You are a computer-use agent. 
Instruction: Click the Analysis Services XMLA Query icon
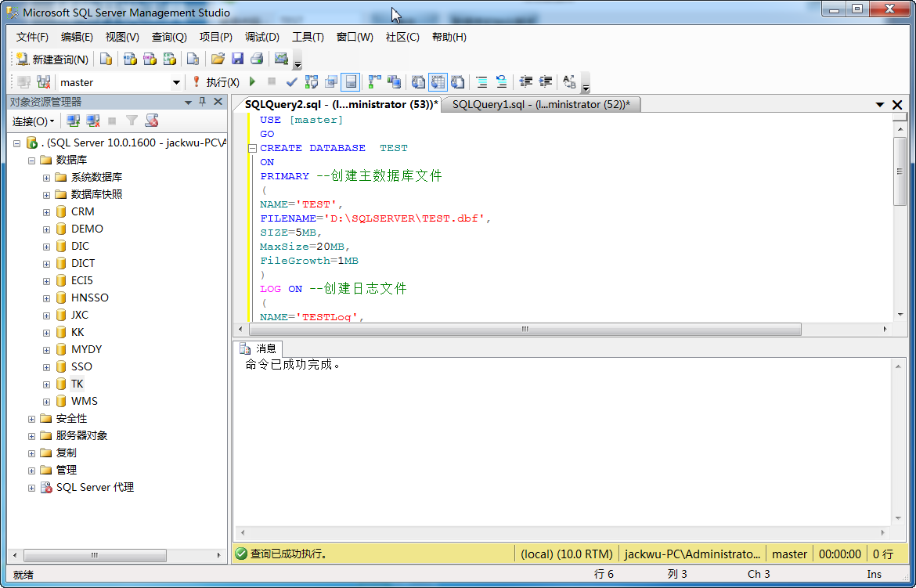(x=170, y=59)
